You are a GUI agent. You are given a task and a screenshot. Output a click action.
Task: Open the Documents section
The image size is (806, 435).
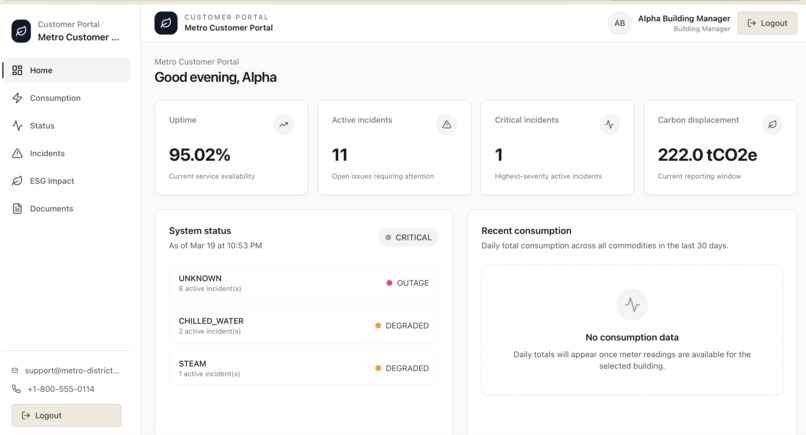tap(67, 208)
